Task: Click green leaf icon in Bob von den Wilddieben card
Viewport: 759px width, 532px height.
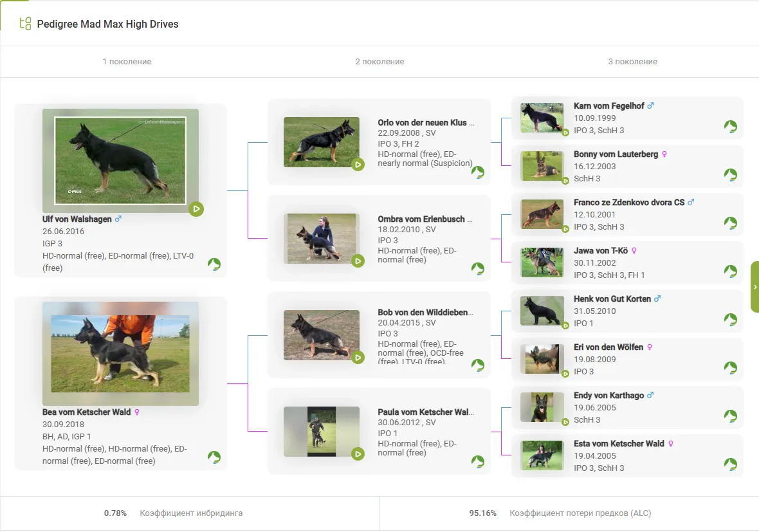Action: point(477,365)
